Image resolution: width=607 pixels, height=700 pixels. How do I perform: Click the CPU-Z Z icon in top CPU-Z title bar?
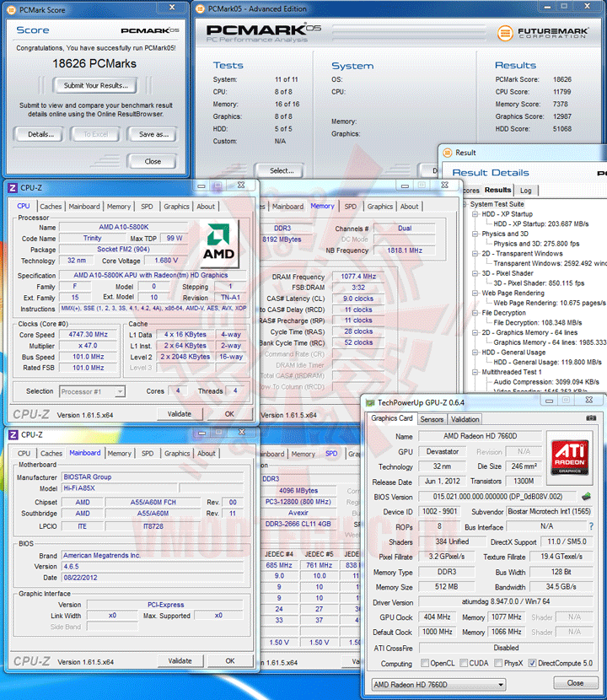(13, 188)
